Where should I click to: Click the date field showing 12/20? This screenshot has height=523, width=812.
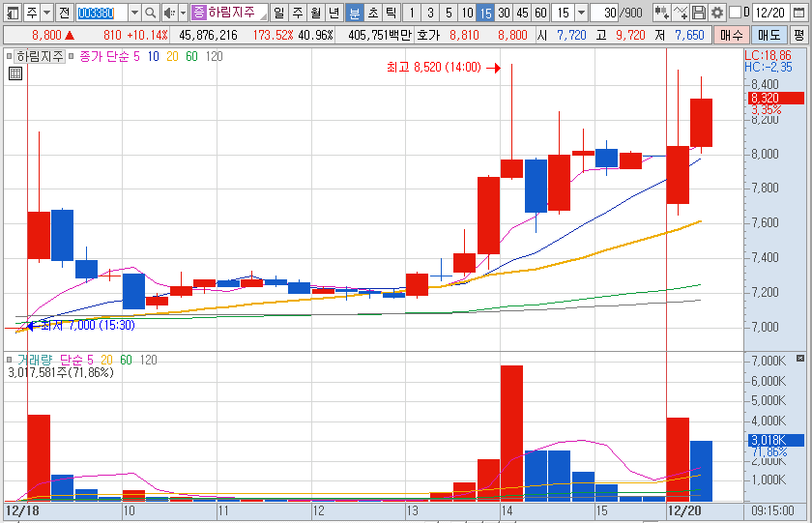pos(770,13)
